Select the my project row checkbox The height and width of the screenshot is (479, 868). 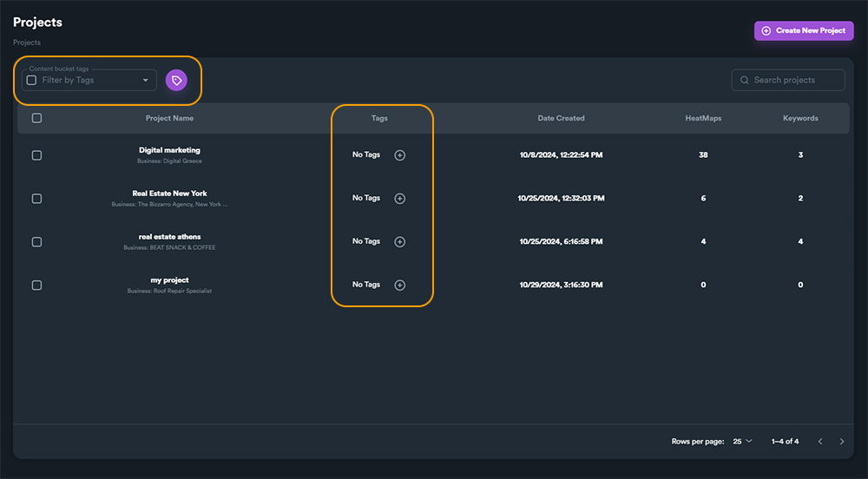coord(36,285)
